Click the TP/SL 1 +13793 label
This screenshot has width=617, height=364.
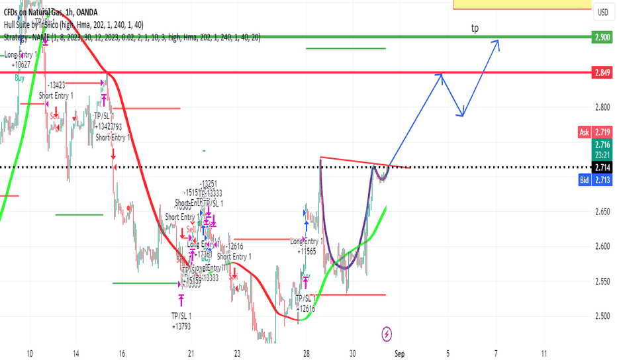point(181,321)
